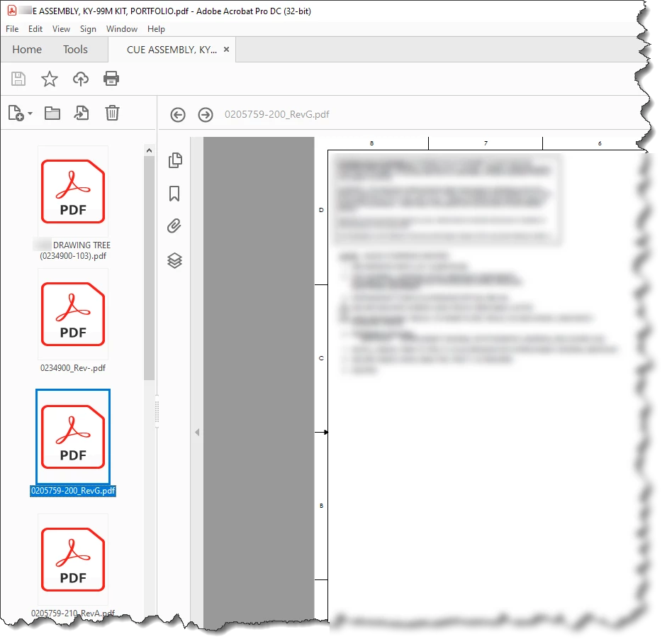Switch to the Home tab
The image size is (667, 644).
pos(27,50)
